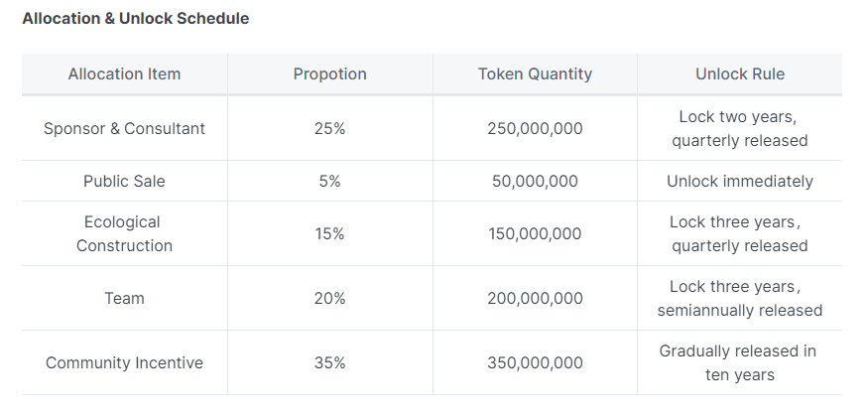Screen dimensions: 868x417
Task: Click the Propotion column header
Action: (329, 74)
